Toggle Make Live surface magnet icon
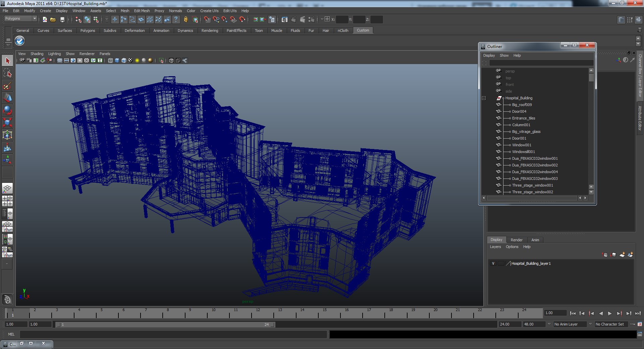This screenshot has height=349, width=644. pos(242,19)
